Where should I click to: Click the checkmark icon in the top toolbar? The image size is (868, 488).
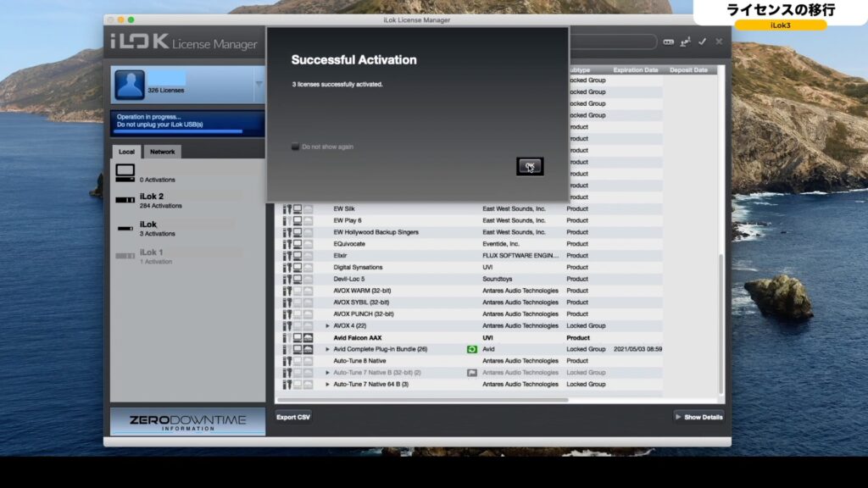(702, 42)
